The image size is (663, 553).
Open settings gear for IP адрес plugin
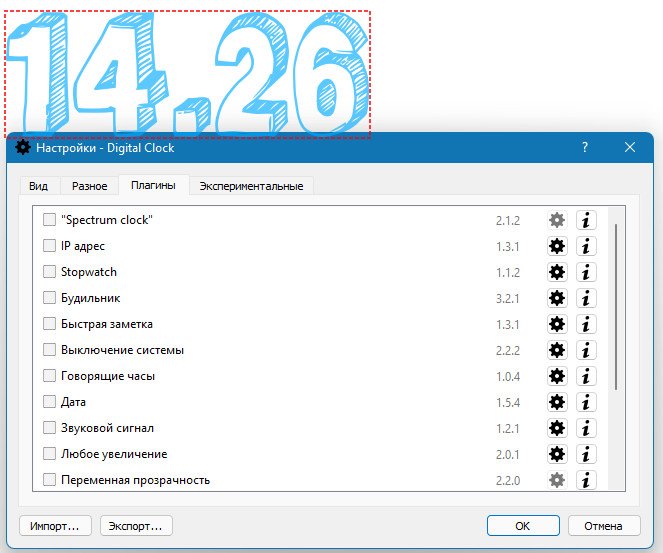[557, 246]
